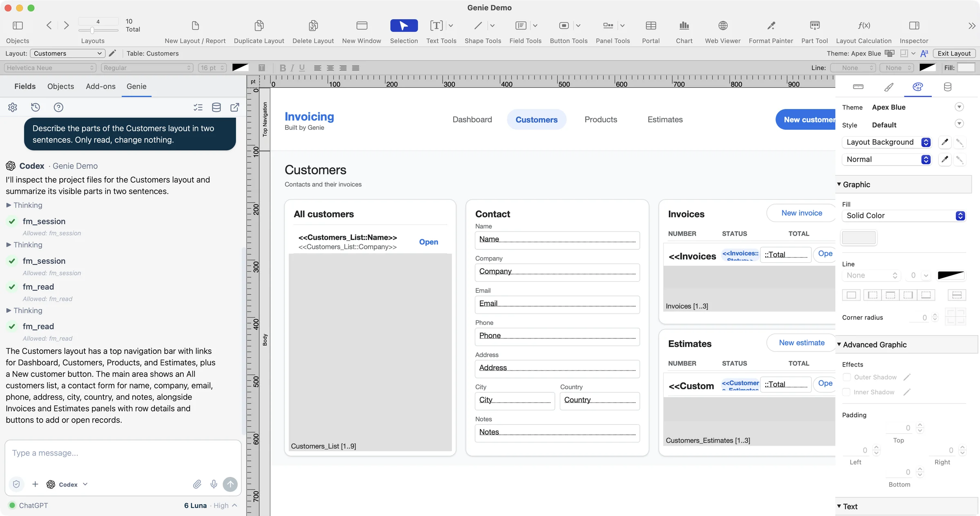The width and height of the screenshot is (980, 516).
Task: Toggle the Inspector panel
Action: point(914,26)
